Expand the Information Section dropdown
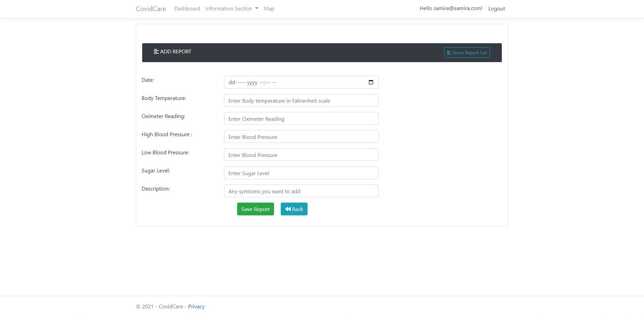 [x=232, y=9]
